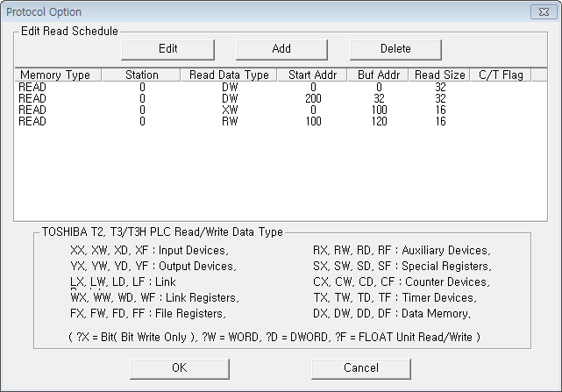
Task: Click the Delete button
Action: click(x=395, y=49)
